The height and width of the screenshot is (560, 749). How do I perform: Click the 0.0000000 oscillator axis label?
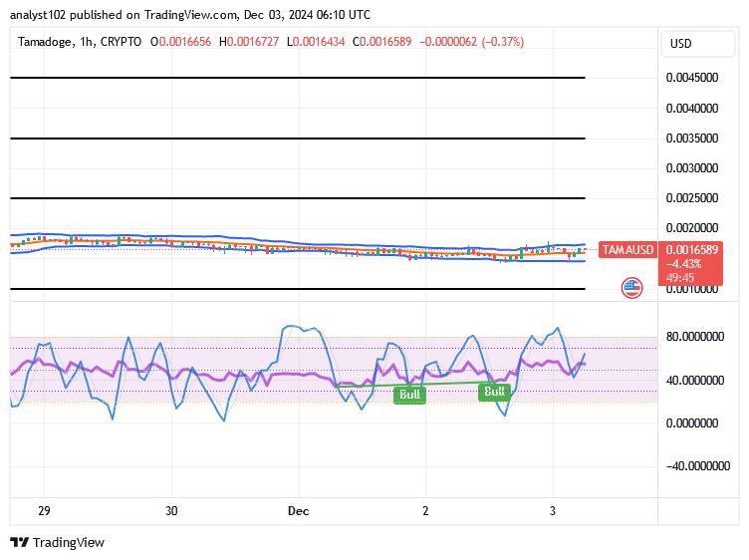point(691,423)
